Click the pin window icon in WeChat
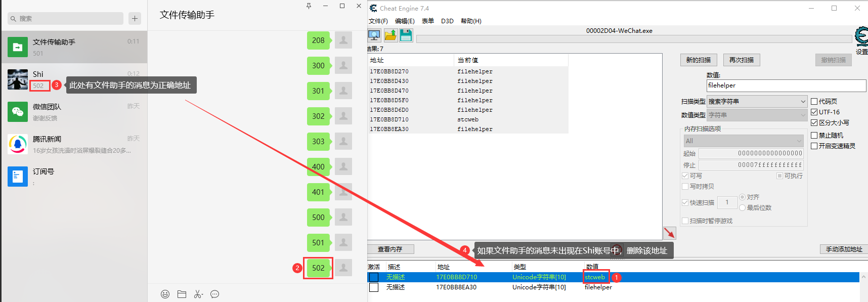 click(309, 6)
